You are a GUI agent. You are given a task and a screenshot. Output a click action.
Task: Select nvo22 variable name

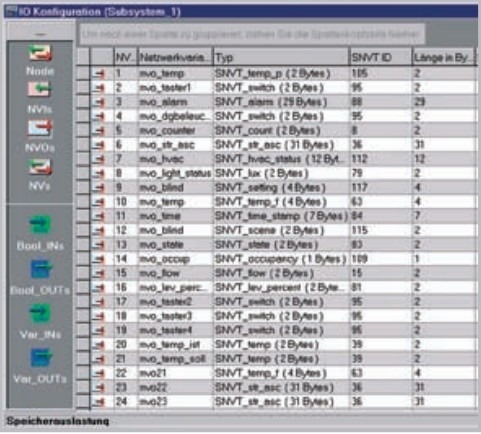tap(153, 387)
